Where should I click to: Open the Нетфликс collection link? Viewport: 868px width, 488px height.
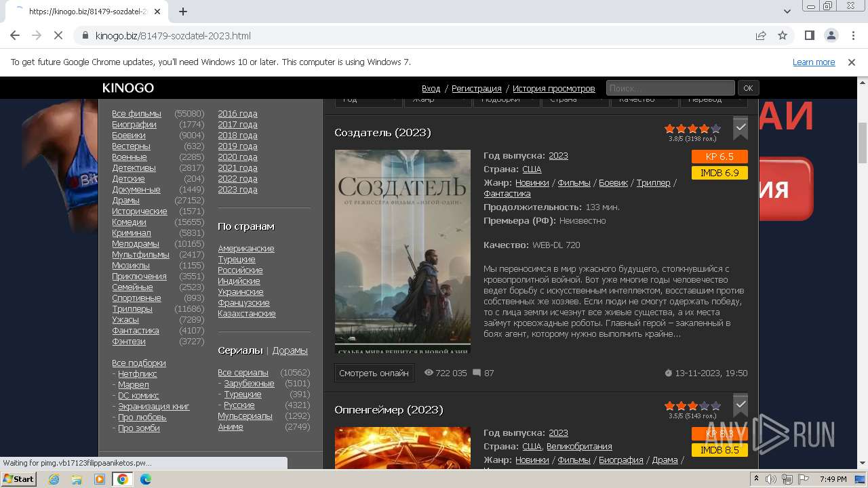[138, 374]
